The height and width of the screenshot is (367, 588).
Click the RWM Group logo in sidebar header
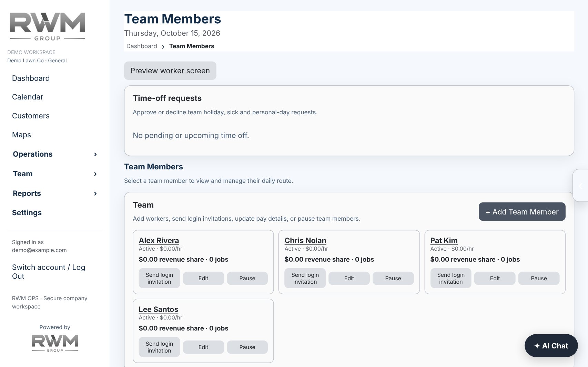click(47, 27)
